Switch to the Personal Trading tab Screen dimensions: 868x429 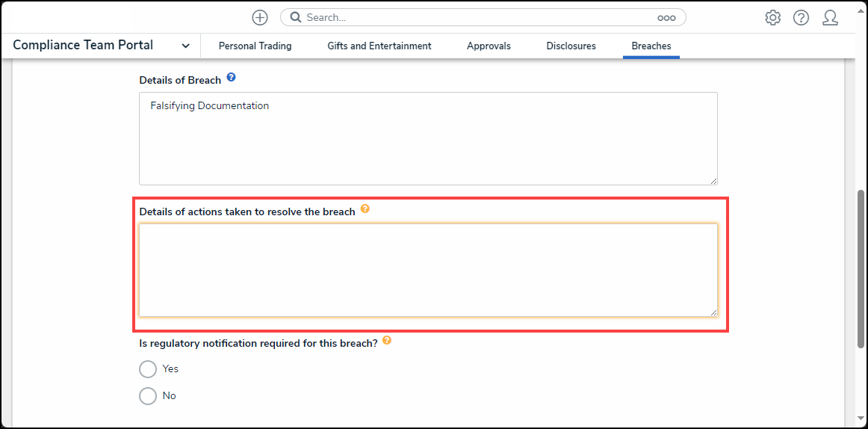click(x=255, y=46)
